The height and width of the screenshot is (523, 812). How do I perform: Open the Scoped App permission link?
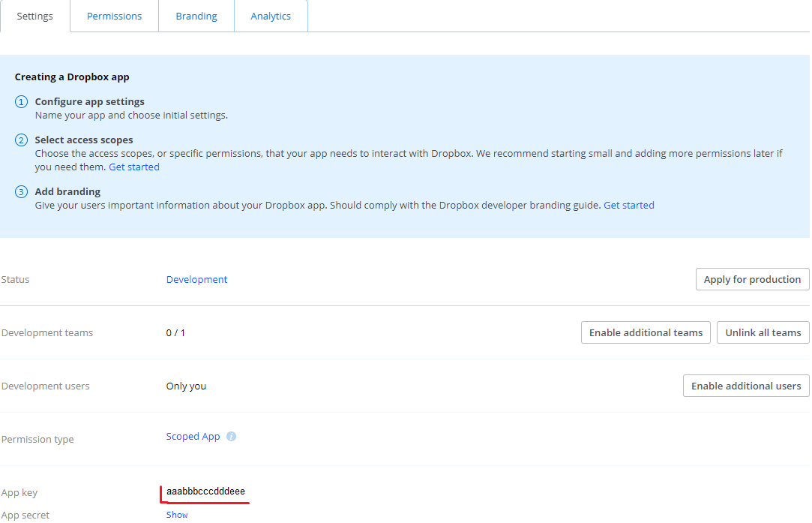click(193, 437)
